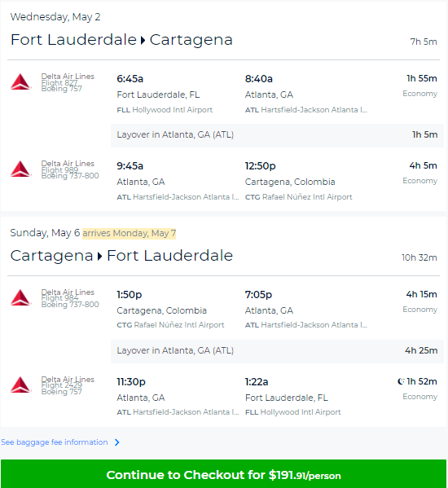The image size is (448, 488).
Task: Select Layover in Atlanta 4h 25m row
Action: 277,351
